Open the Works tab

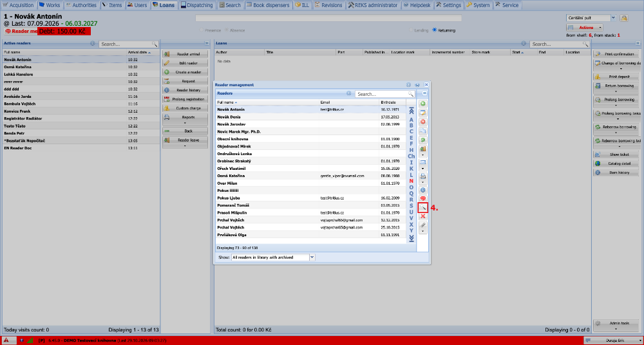(50, 5)
